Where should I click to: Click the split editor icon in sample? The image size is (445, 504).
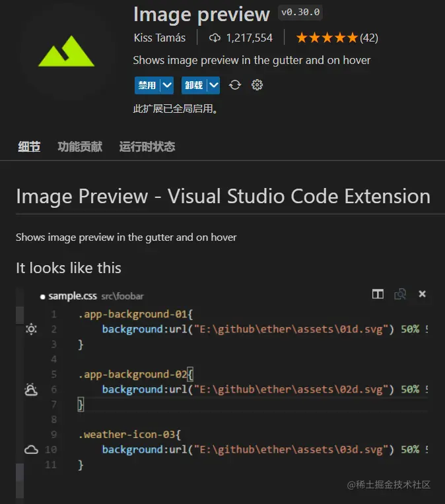tap(378, 294)
